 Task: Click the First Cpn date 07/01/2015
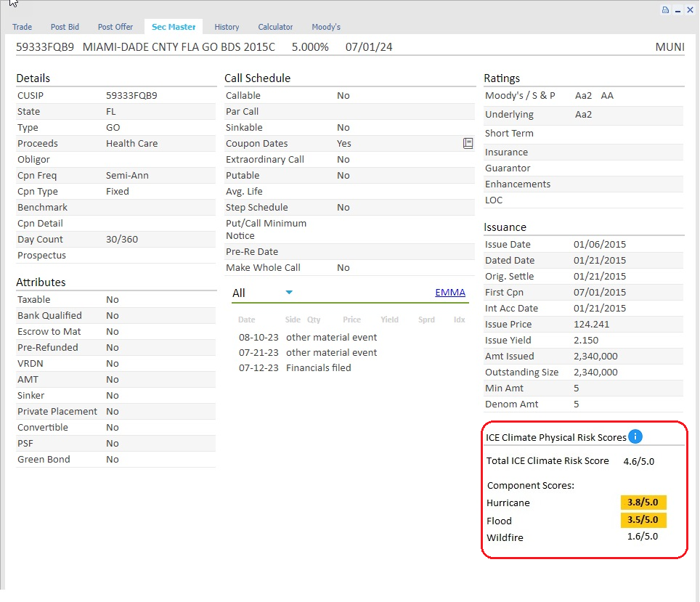click(600, 293)
